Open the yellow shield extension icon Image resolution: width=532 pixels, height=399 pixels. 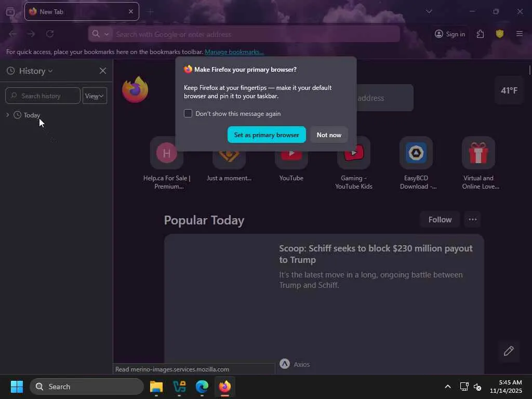499,34
